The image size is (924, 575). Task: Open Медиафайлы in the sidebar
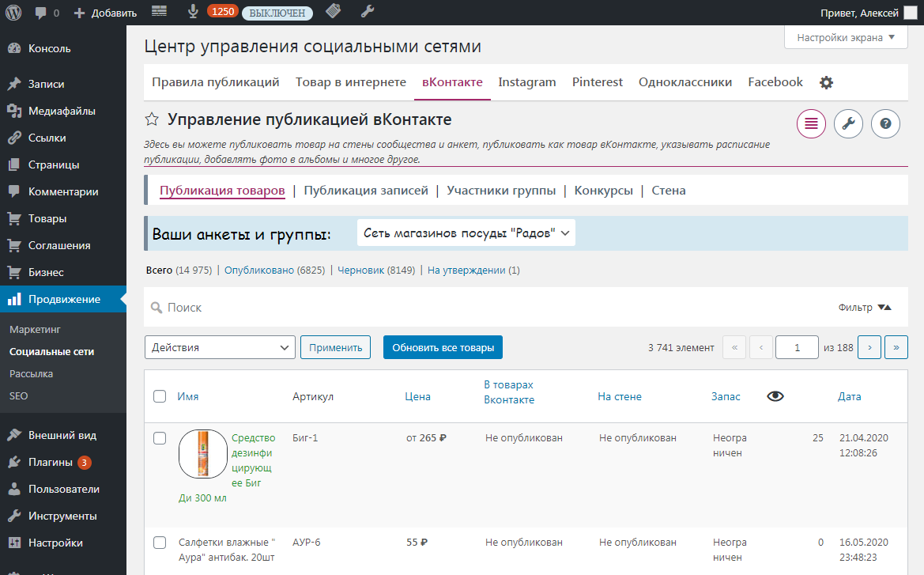[63, 111]
